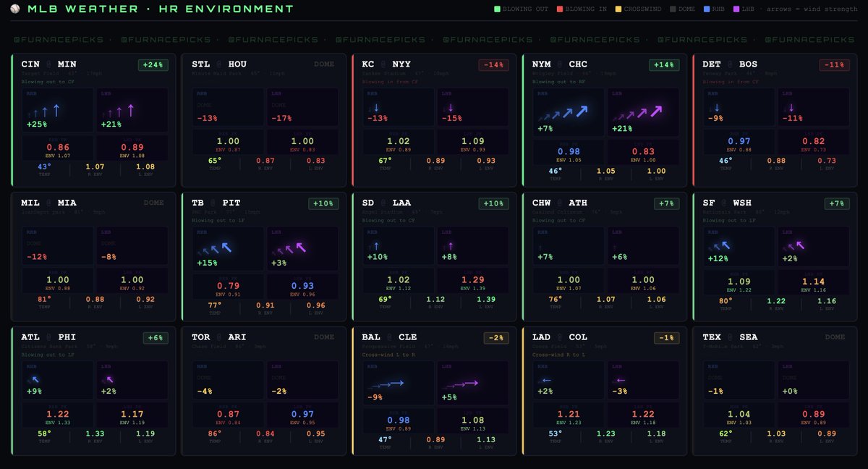Click the -17% LHB value in STL @ HOU card
The image size is (868, 469).
tap(281, 119)
